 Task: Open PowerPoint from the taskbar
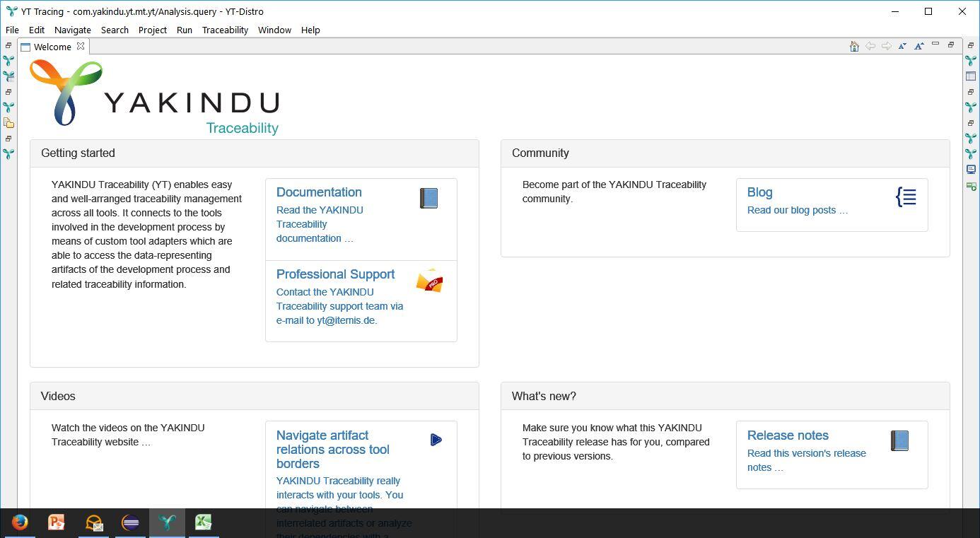pyautogui.click(x=57, y=522)
